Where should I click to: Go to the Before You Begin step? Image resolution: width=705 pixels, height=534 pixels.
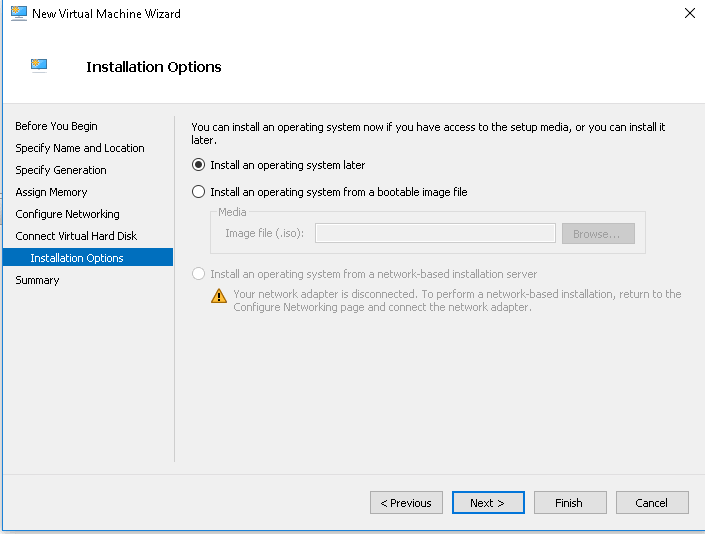pyautogui.click(x=56, y=126)
